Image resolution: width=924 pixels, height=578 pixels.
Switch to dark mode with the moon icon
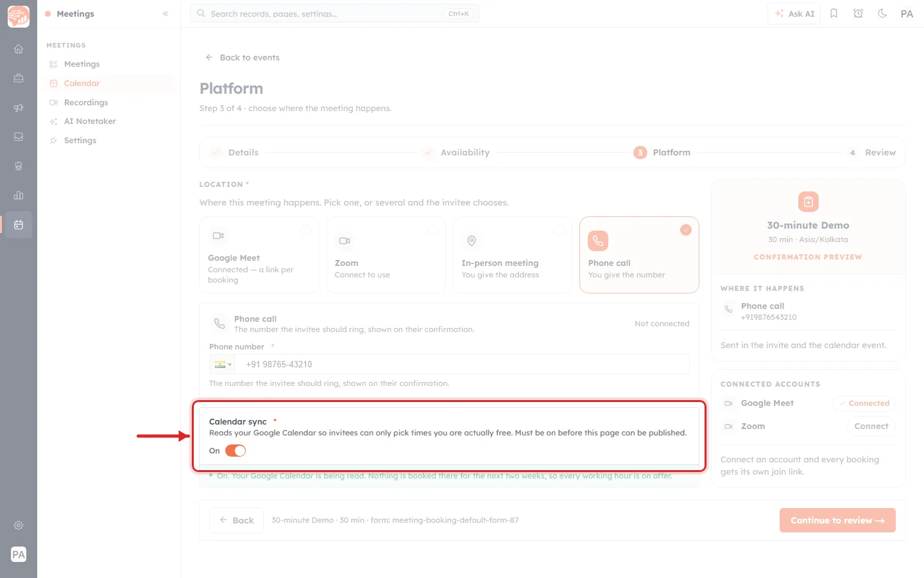pos(882,13)
